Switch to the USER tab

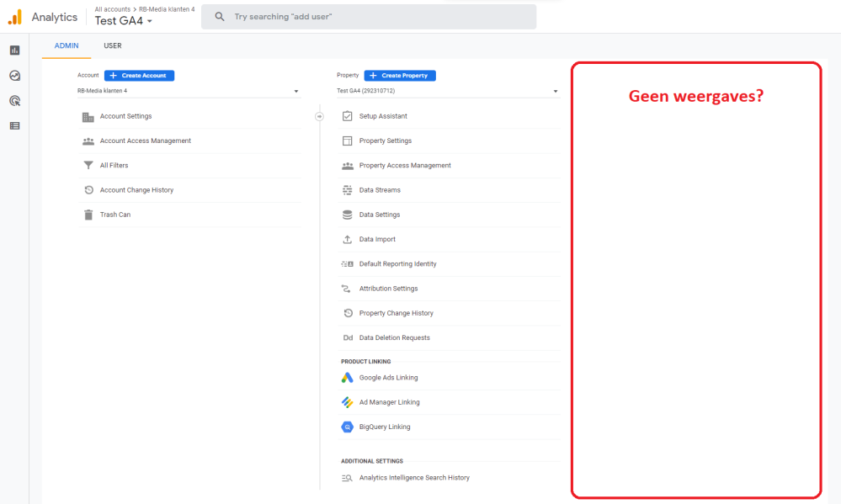click(x=113, y=45)
